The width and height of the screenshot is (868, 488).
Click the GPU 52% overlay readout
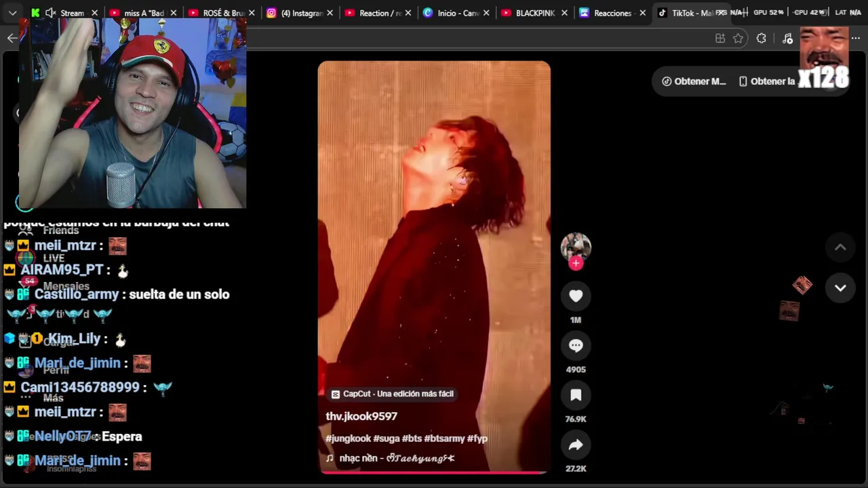pos(768,12)
